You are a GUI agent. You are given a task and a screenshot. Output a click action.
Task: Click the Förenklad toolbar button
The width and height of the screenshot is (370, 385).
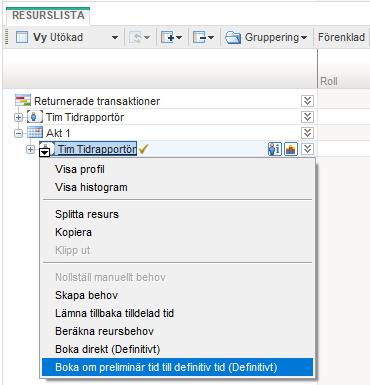(341, 37)
